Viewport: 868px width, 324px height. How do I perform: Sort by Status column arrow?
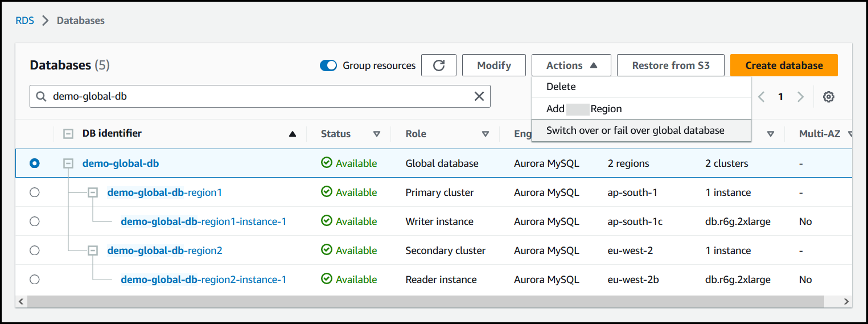pyautogui.click(x=376, y=134)
